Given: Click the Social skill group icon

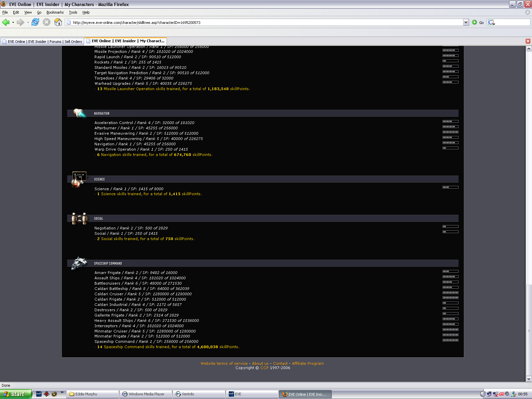Looking at the screenshot, I should click(x=79, y=218).
